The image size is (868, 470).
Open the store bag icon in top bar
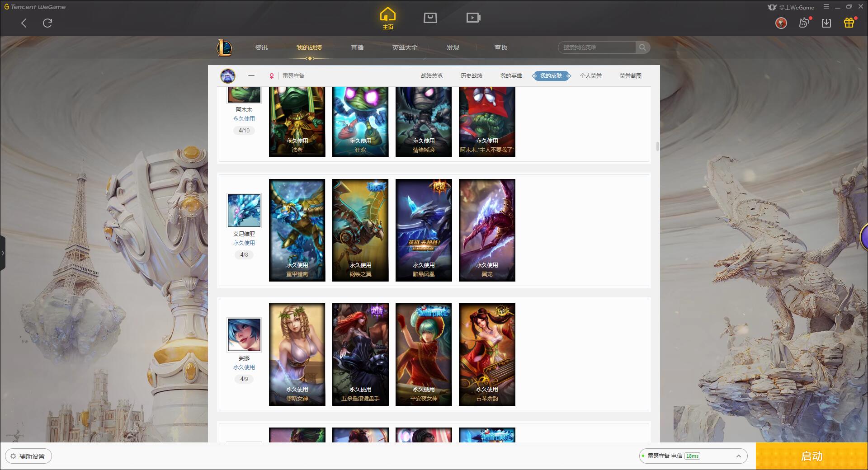pyautogui.click(x=430, y=18)
